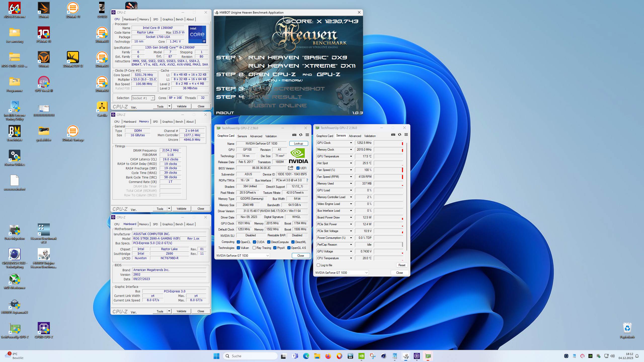
Task: Switch to Bench tab in top CPU-Z window
Action: [x=179, y=19]
